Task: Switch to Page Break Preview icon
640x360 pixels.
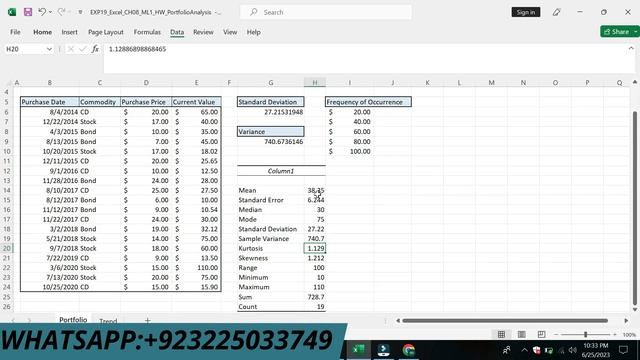Action: (541, 335)
